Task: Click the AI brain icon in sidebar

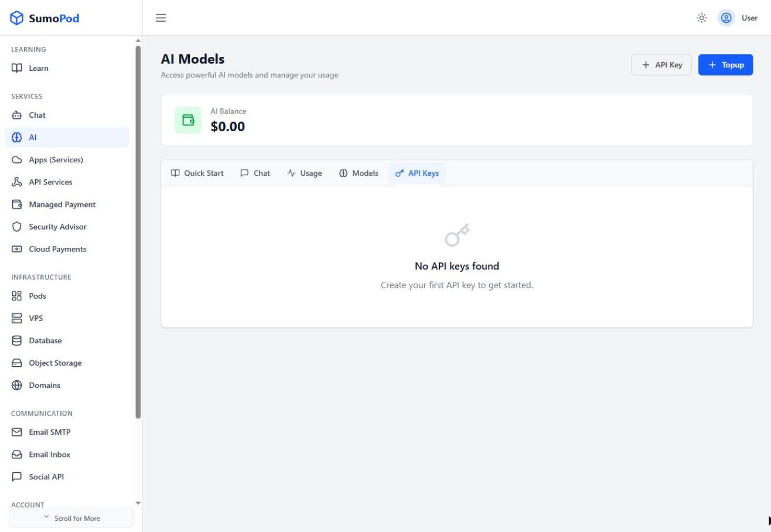Action: [x=17, y=138]
